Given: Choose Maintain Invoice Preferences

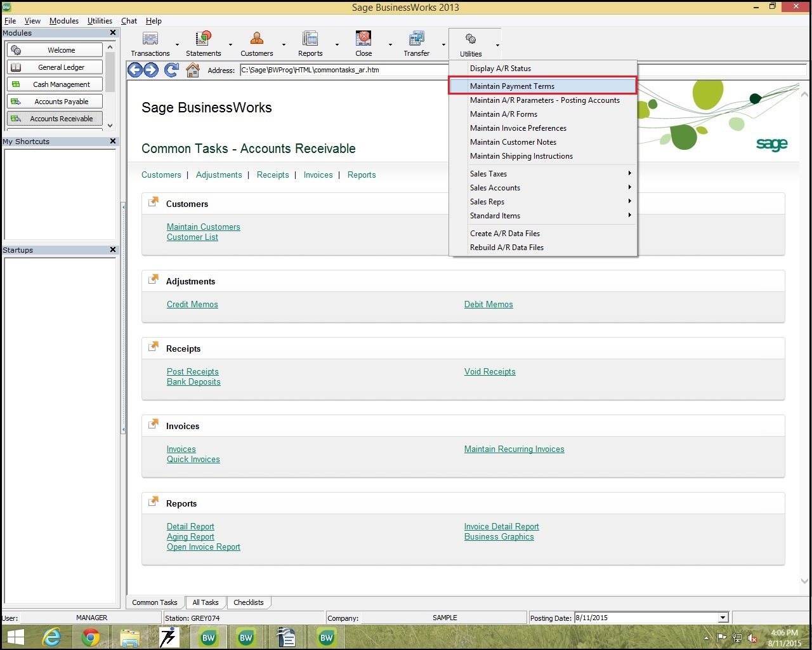Looking at the screenshot, I should coord(543,128).
